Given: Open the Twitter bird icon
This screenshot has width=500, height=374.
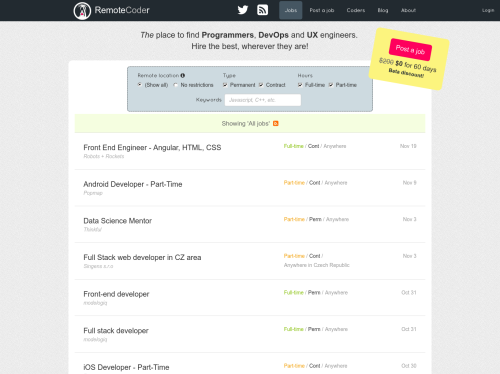Looking at the screenshot, I should 243,10.
